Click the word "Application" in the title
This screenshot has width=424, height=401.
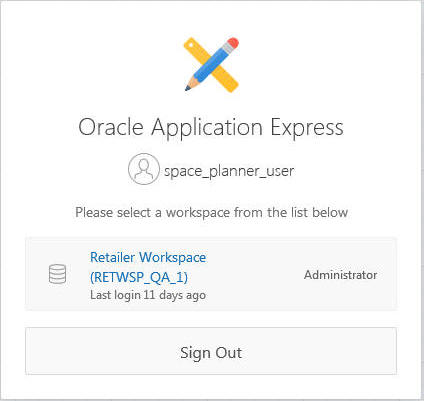[207, 128]
